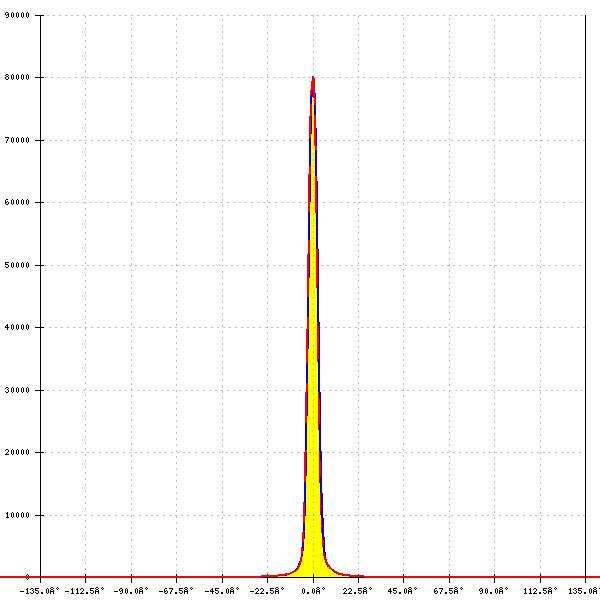Pick the -67.5Â° x-axis label
Image resolution: width=600 pixels, height=600 pixels.
point(176,591)
